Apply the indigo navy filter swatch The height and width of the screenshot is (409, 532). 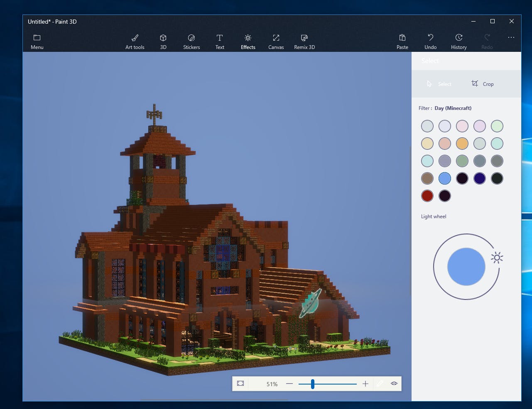point(480,178)
